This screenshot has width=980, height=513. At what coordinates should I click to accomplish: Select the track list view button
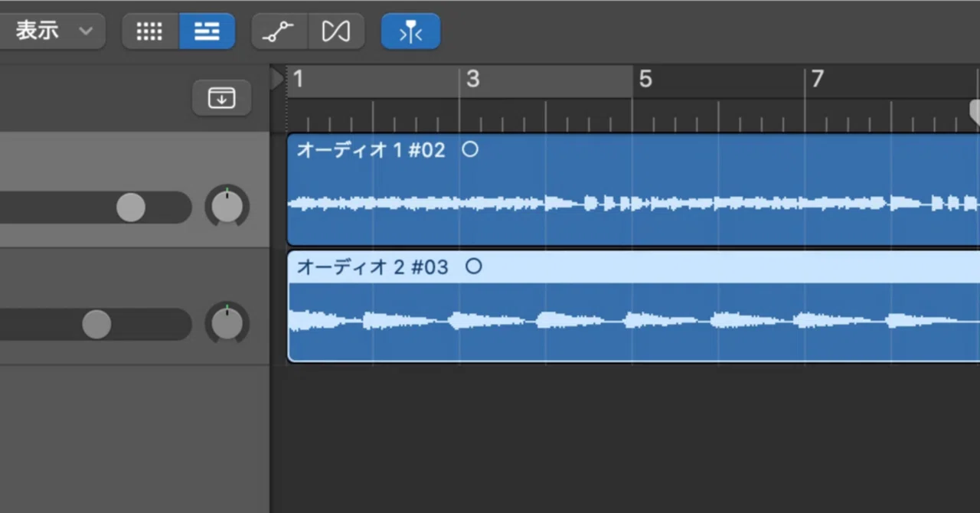pos(207,31)
